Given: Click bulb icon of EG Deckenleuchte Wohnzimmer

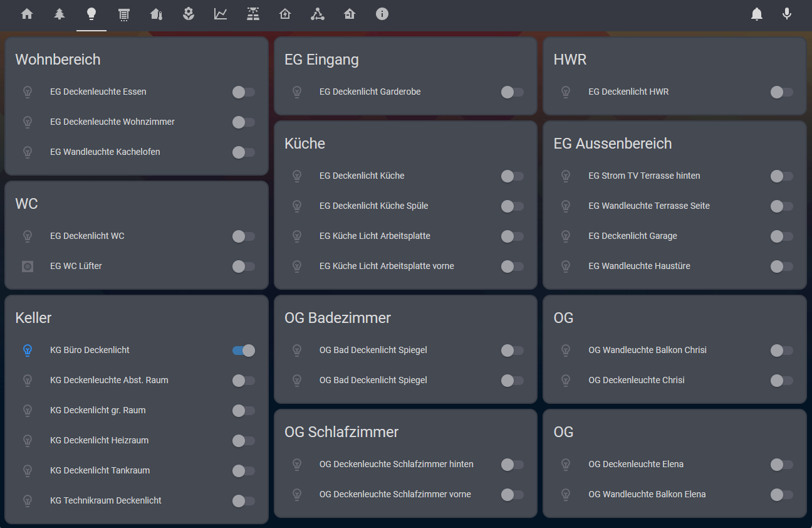Looking at the screenshot, I should click(28, 122).
